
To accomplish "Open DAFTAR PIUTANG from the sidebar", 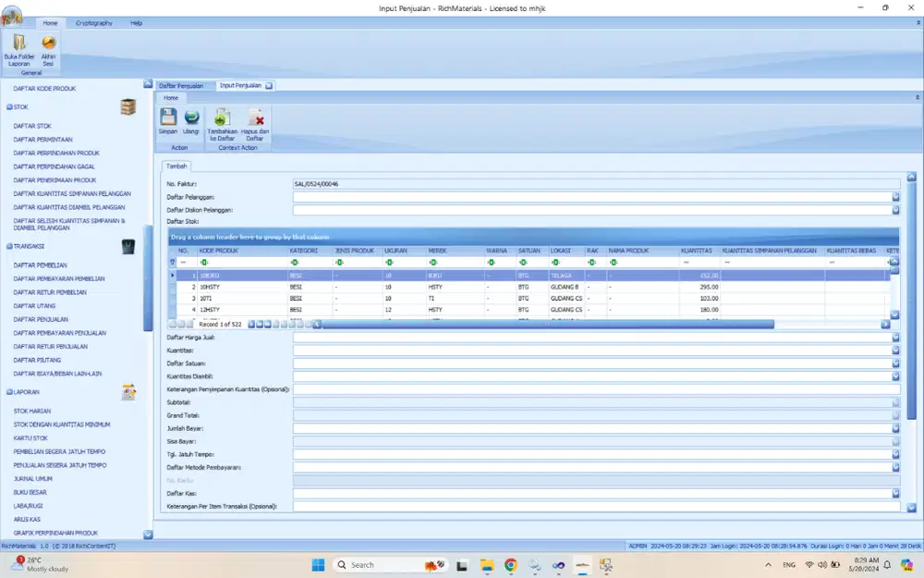I will (37, 361).
